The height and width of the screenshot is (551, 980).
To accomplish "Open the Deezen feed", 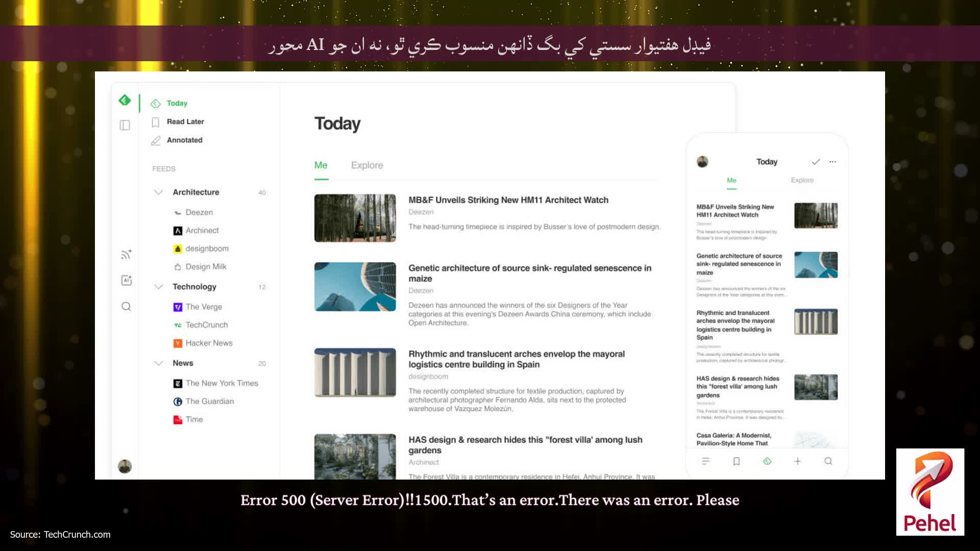I will [199, 212].
